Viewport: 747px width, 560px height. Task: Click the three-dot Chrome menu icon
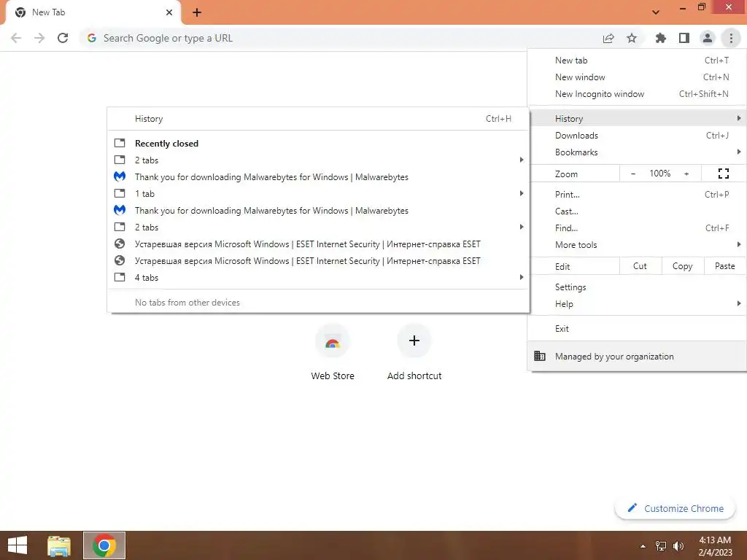point(731,38)
